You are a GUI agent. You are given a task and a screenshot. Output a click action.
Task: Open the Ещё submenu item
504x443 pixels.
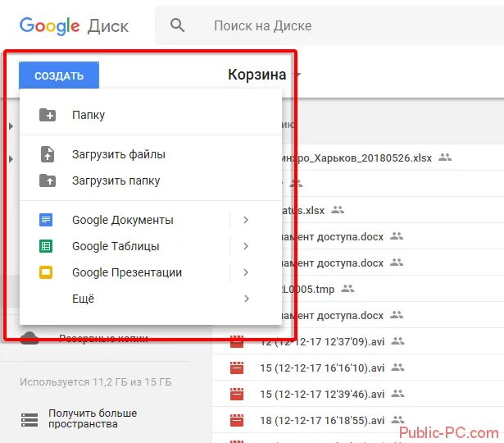(151, 299)
